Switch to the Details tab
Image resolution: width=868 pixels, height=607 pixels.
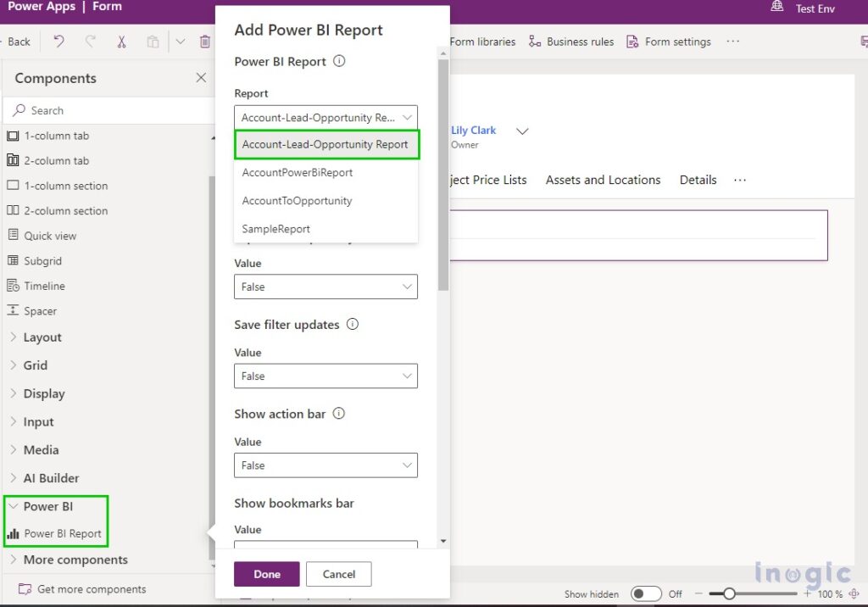click(698, 180)
